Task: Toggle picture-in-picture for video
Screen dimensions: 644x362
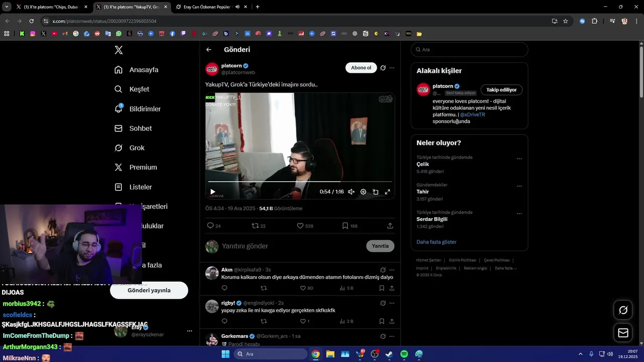Action: (x=375, y=192)
